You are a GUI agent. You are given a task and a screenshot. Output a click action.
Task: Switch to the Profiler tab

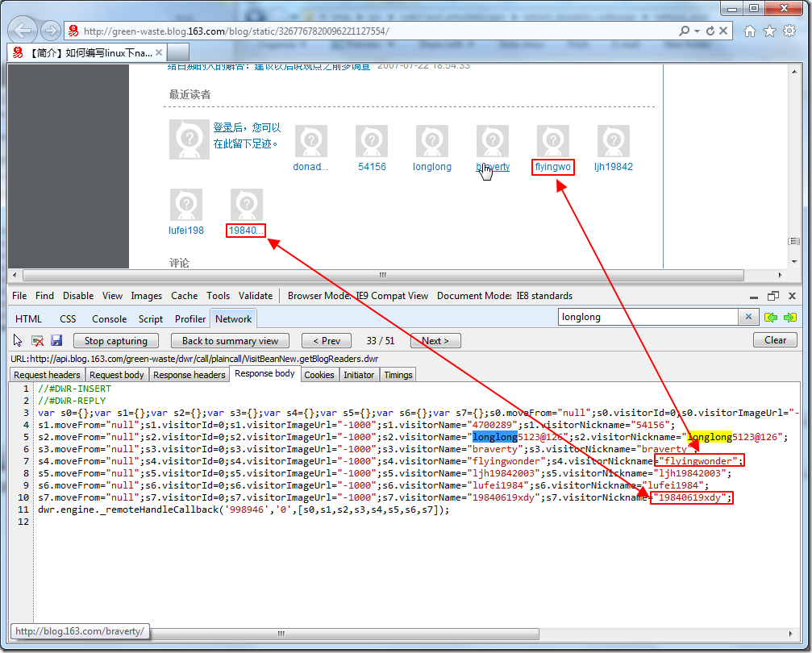pyautogui.click(x=190, y=319)
